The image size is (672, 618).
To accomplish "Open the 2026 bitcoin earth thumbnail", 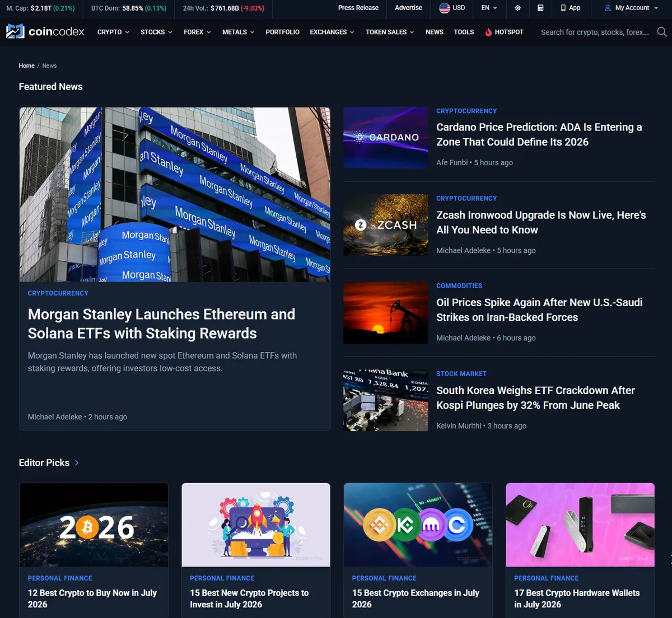I will 94,525.
